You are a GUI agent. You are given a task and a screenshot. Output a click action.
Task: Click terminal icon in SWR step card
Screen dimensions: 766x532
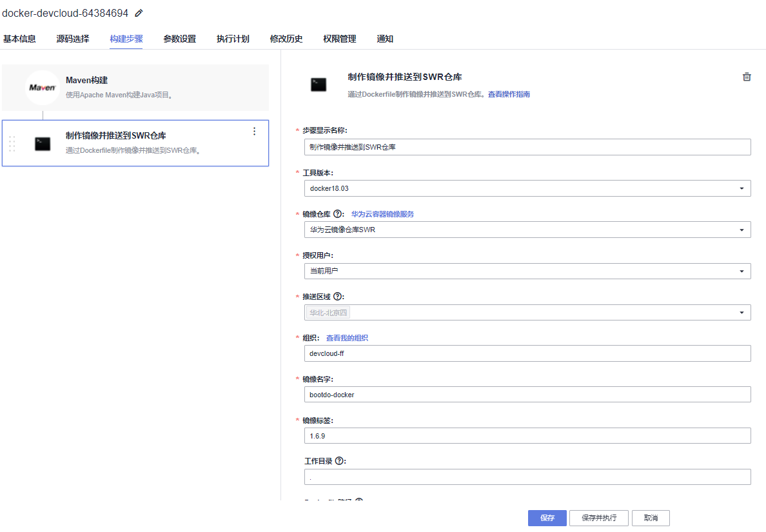point(43,144)
